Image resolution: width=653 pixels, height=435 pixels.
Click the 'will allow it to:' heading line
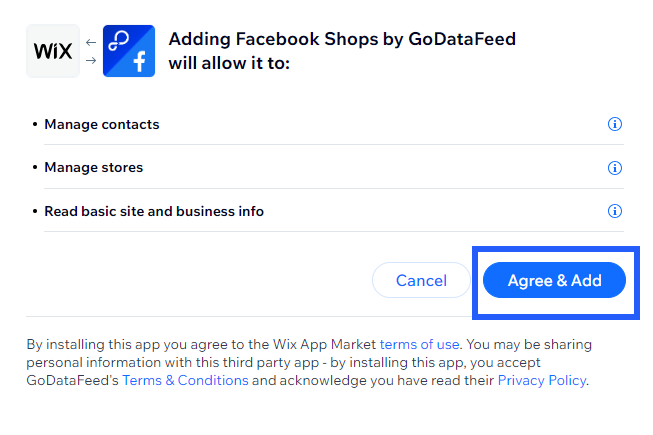(x=229, y=64)
